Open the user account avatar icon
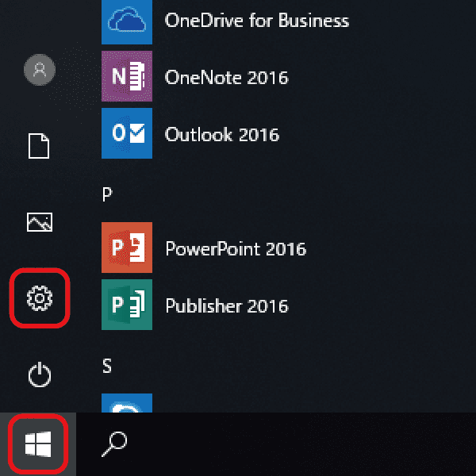476x476 pixels. coord(40,70)
